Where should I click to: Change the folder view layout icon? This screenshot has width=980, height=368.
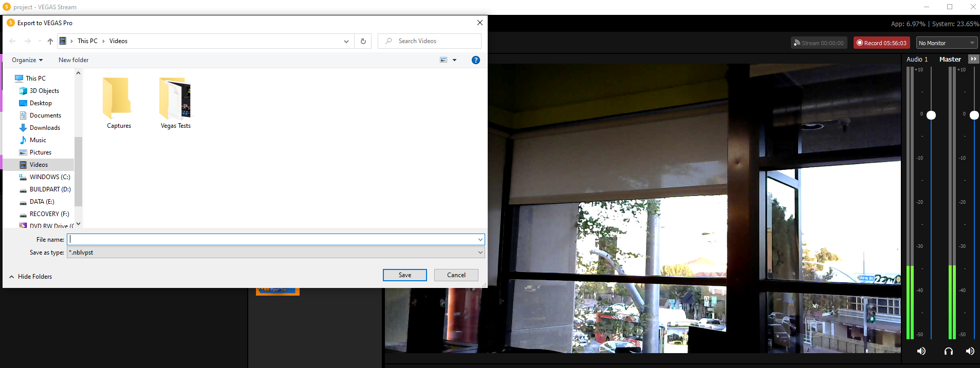click(x=443, y=60)
